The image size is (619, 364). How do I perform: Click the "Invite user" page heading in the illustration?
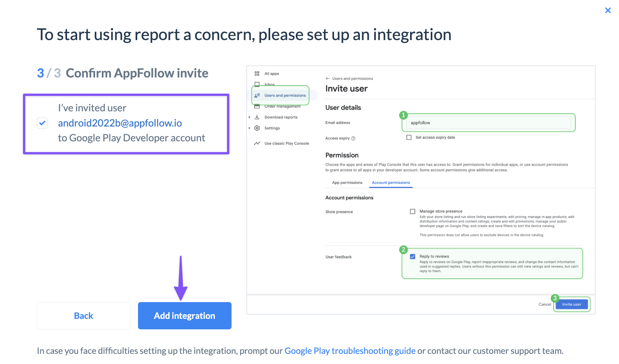tap(347, 89)
